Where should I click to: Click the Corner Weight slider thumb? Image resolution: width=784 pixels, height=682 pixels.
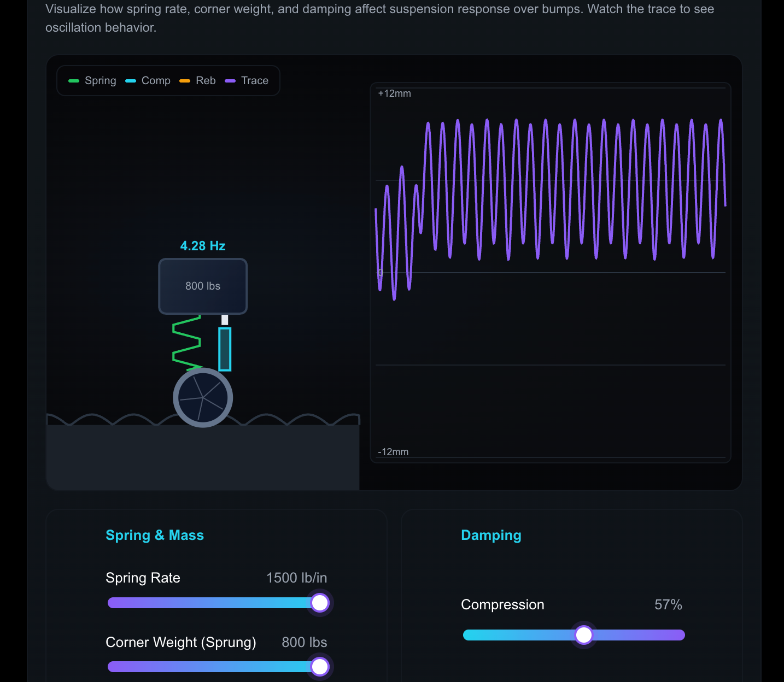[320, 667]
